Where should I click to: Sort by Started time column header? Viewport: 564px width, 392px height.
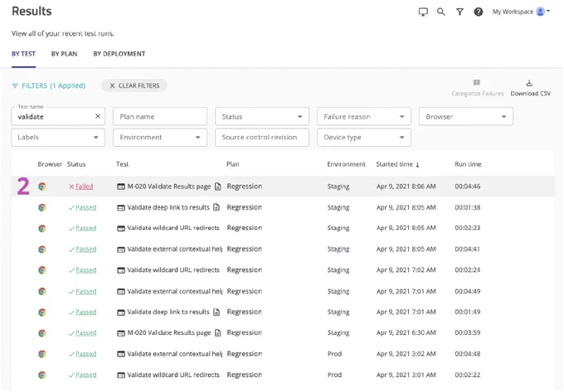pos(398,164)
